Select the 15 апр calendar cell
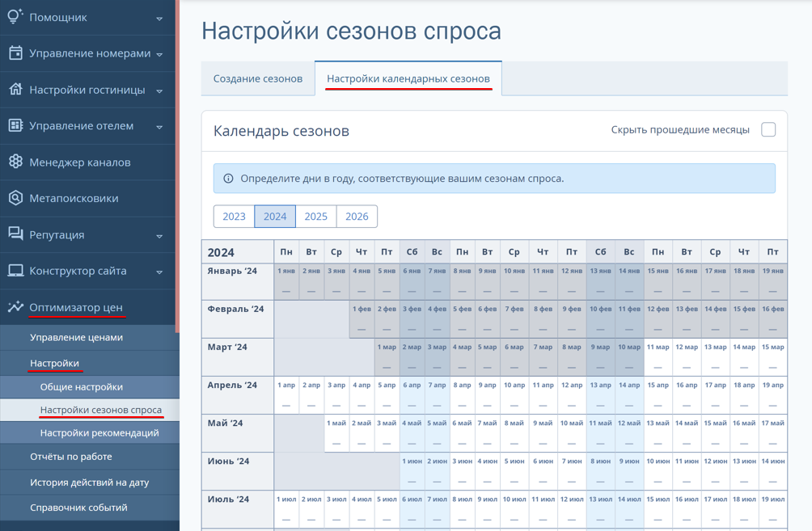The image size is (812, 531). click(x=658, y=395)
